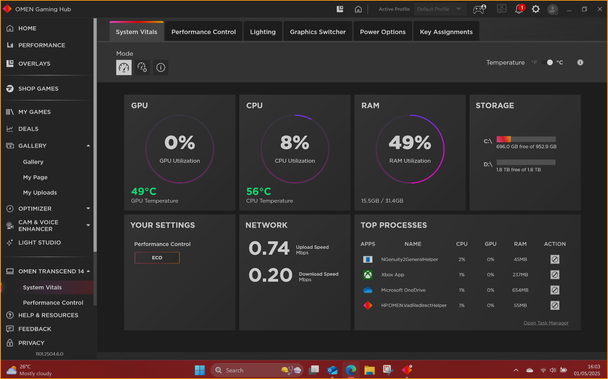Screen dimensions: 608x379
Task: Click the game controller icon in title bar
Action: click(479, 9)
